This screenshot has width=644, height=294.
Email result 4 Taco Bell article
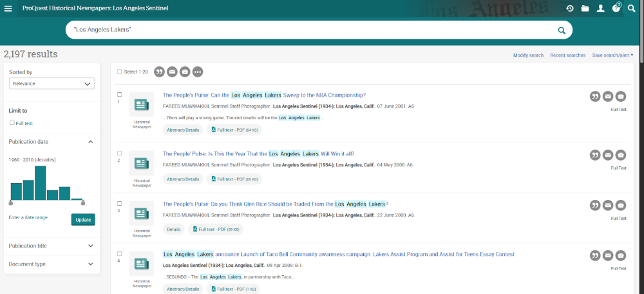[608, 255]
